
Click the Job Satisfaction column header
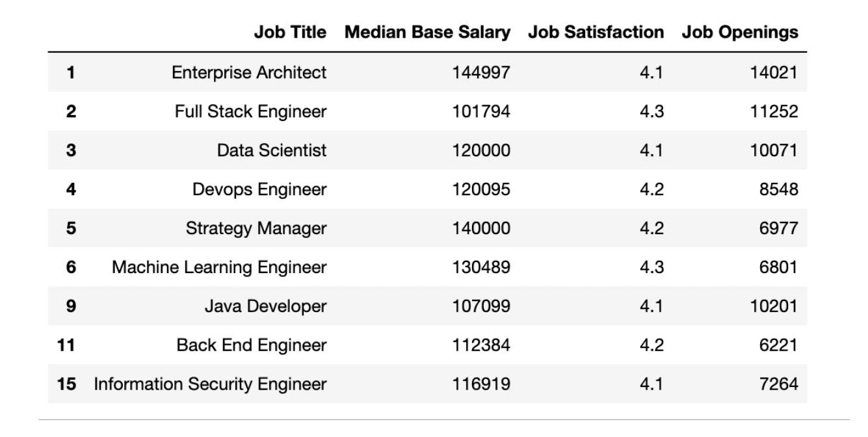(596, 33)
